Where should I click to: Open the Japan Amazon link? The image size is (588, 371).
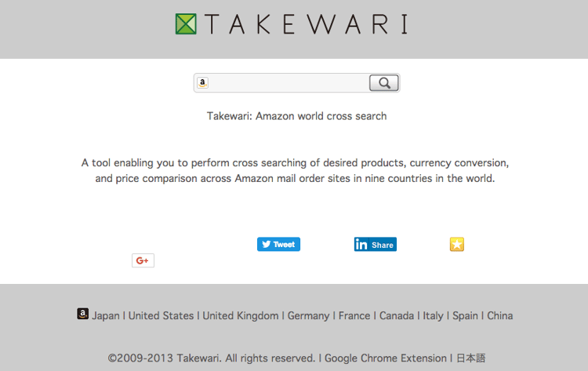point(106,316)
